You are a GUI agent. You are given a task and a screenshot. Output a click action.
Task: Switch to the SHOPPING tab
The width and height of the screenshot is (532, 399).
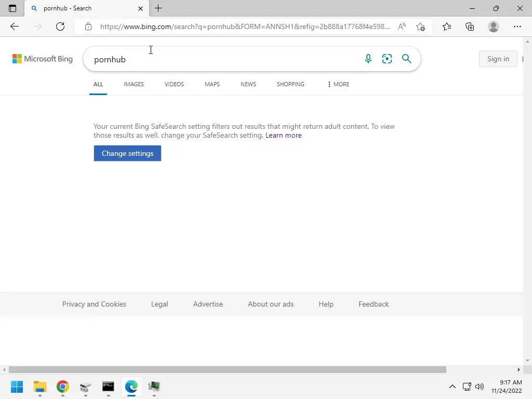[x=290, y=84]
